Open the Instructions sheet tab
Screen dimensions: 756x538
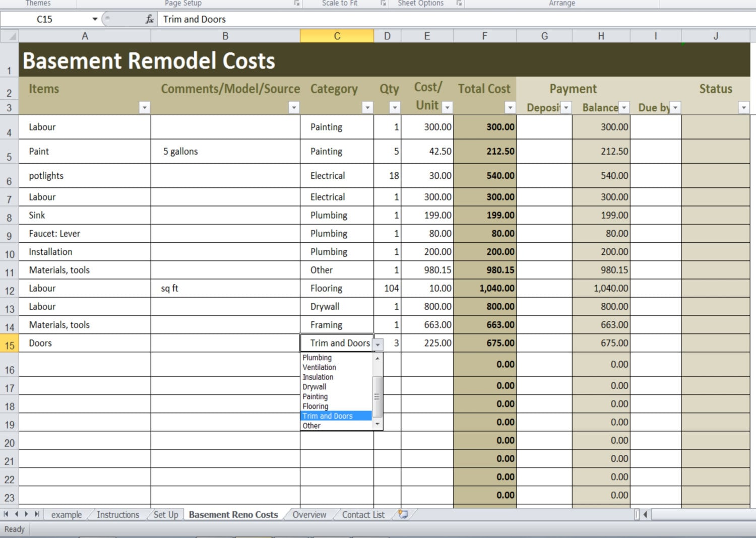pyautogui.click(x=117, y=514)
